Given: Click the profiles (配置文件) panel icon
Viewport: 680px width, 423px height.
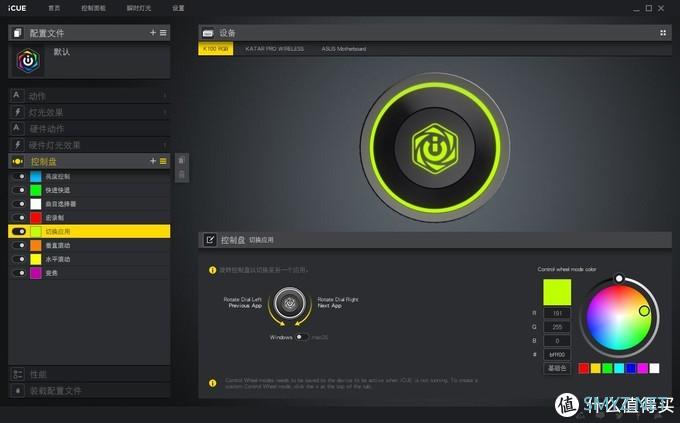Looking at the screenshot, I should [x=17, y=33].
